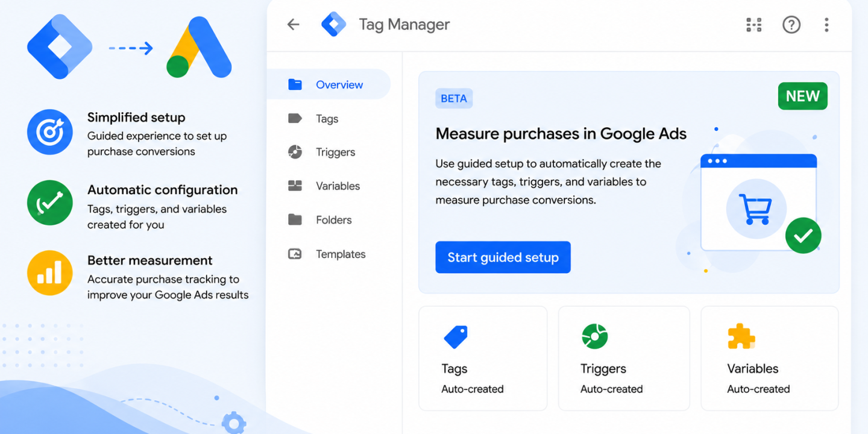Select Tags in the sidebar
The height and width of the screenshot is (434, 868).
tap(329, 119)
